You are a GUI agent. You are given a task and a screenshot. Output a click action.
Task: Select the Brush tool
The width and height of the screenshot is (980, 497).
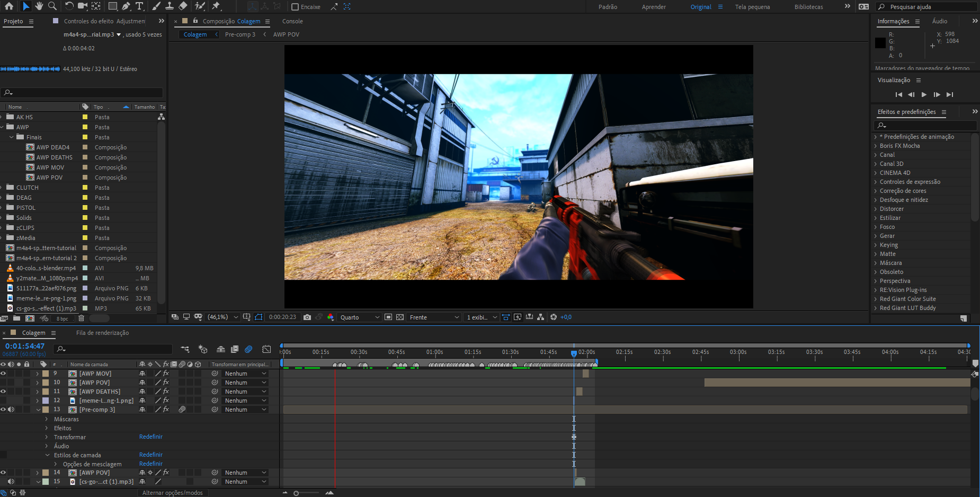(156, 6)
